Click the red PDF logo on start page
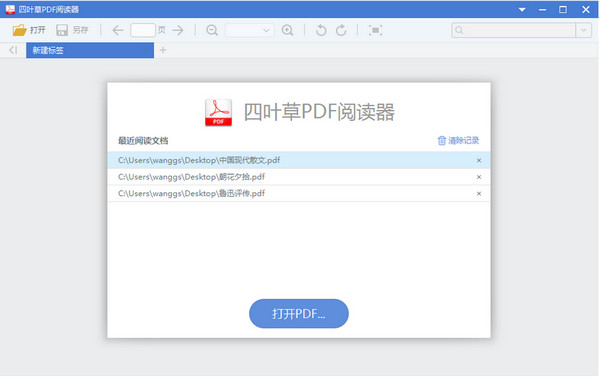Viewport: 600px width, 377px height. (218, 113)
